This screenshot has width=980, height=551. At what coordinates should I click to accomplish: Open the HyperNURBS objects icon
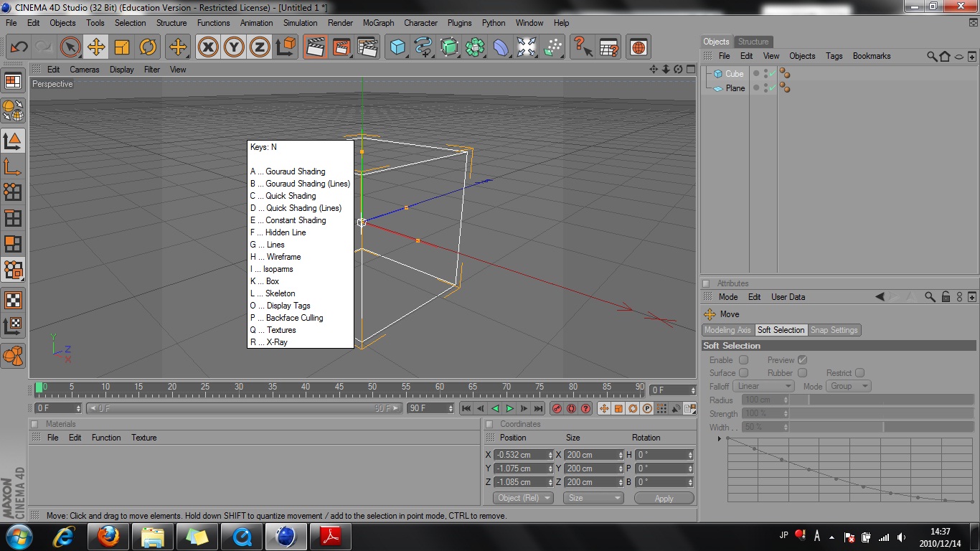449,47
